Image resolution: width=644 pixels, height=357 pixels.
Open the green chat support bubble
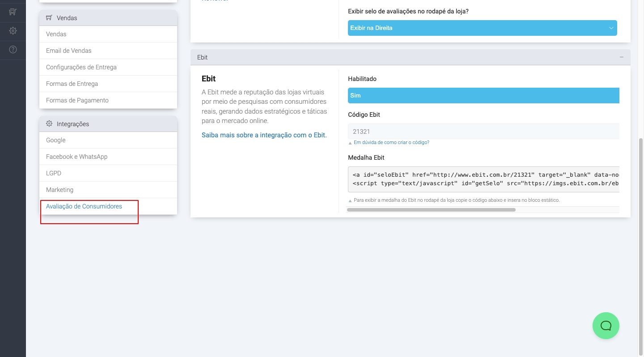606,326
